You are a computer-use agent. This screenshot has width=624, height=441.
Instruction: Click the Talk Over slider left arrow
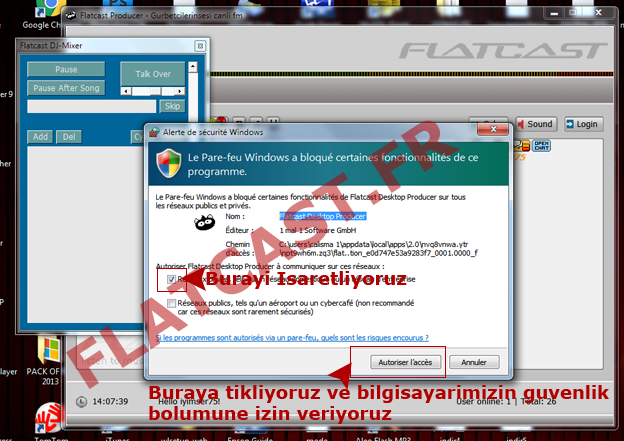point(126,91)
